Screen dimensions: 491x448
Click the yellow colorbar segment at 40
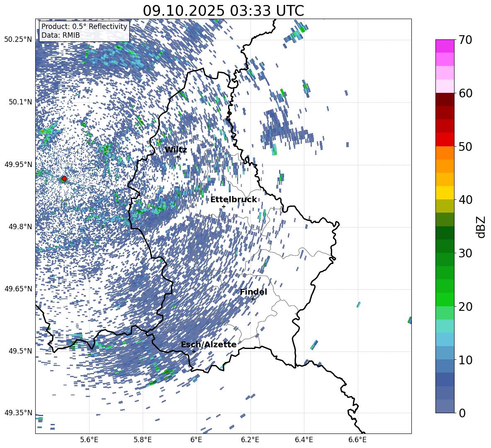(445, 193)
